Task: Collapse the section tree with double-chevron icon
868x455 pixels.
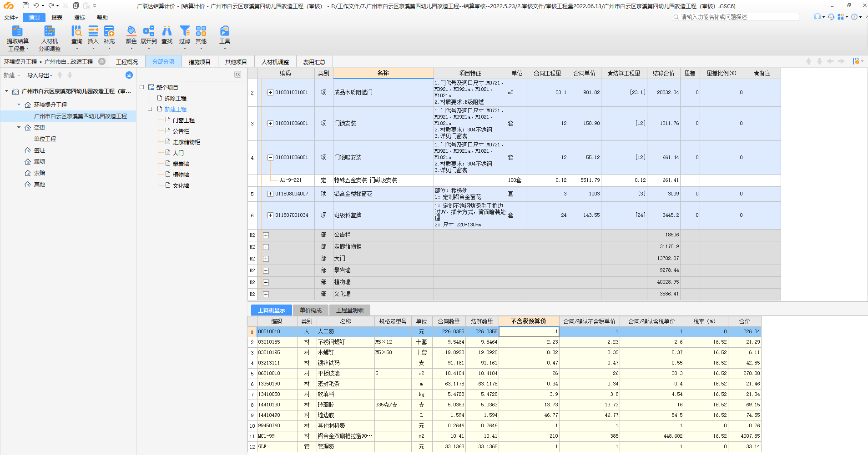Action: point(237,74)
